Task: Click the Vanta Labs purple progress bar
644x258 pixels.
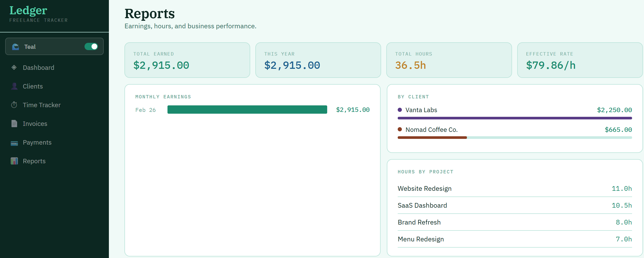Action: pos(515,118)
